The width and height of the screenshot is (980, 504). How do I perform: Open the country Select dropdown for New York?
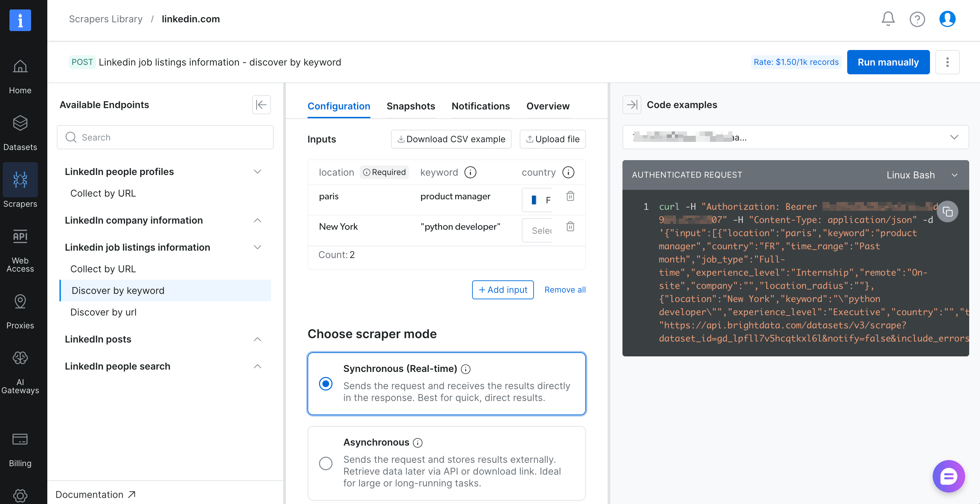(x=537, y=230)
